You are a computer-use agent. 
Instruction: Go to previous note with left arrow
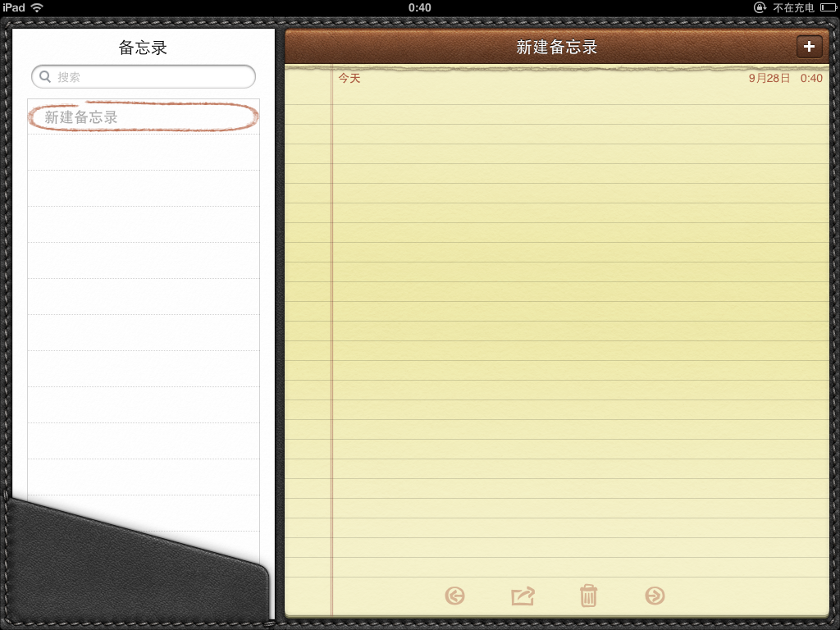pyautogui.click(x=454, y=596)
